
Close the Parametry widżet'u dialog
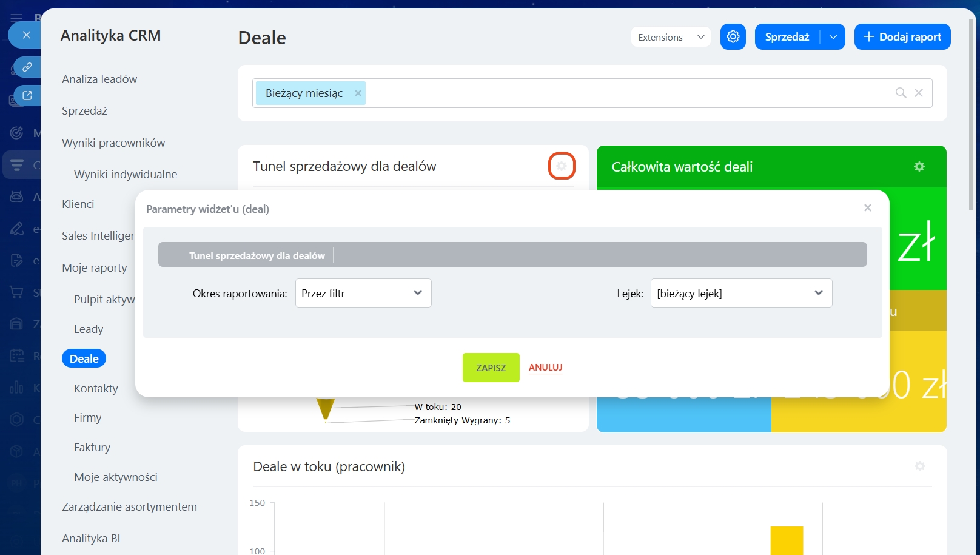tap(867, 208)
